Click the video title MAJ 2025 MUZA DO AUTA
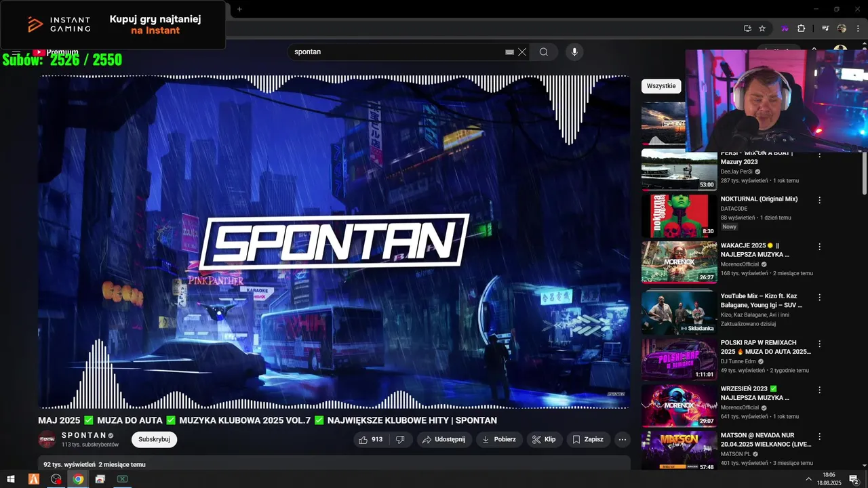 [x=268, y=420]
